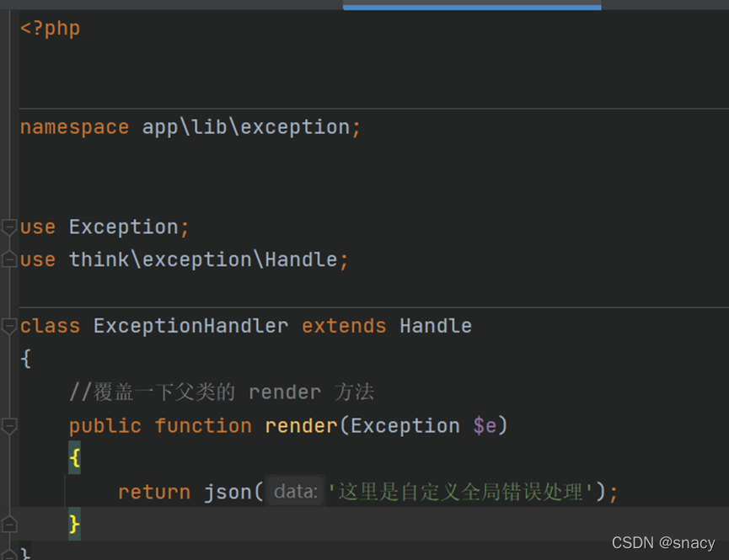Viewport: 729px width, 560px height.
Task: Click the json function call
Action: (x=228, y=492)
